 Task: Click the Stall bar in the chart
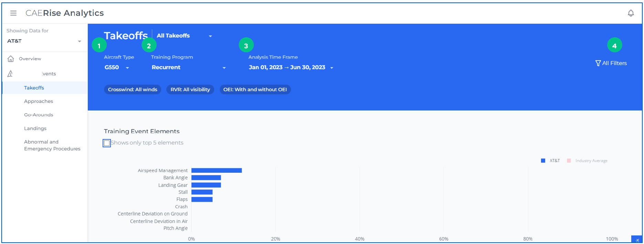[202, 192]
